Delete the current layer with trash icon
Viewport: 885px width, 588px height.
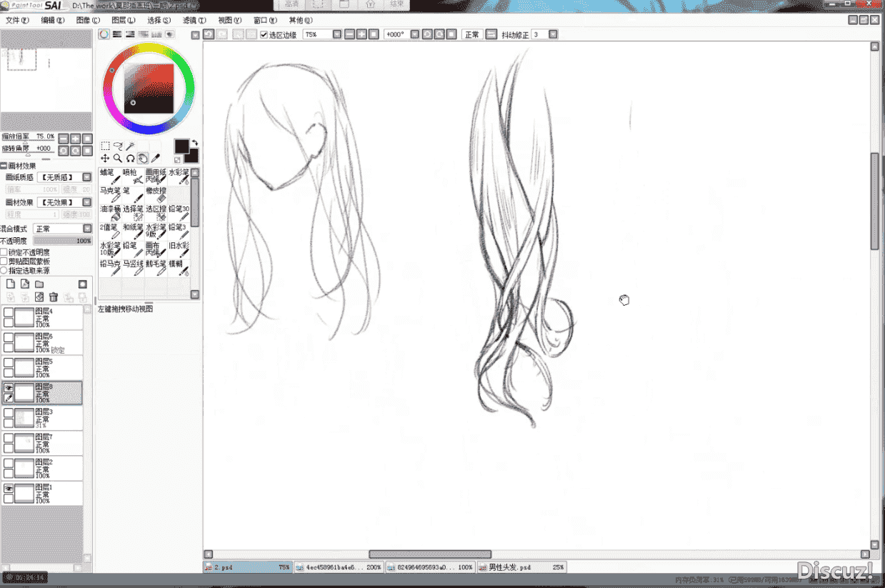[54, 297]
